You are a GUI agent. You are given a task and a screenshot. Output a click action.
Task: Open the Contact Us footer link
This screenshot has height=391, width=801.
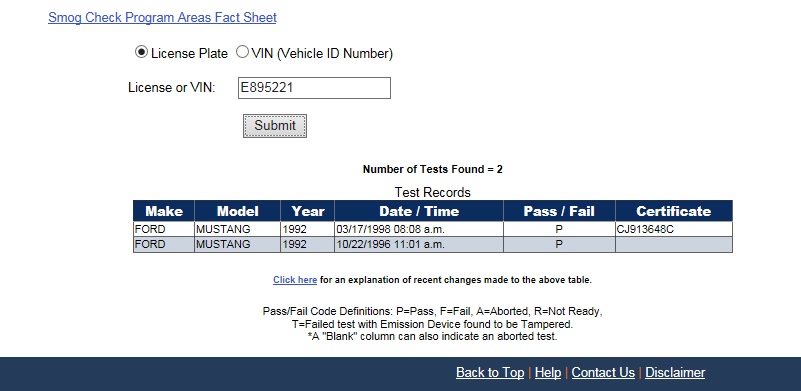coord(603,373)
